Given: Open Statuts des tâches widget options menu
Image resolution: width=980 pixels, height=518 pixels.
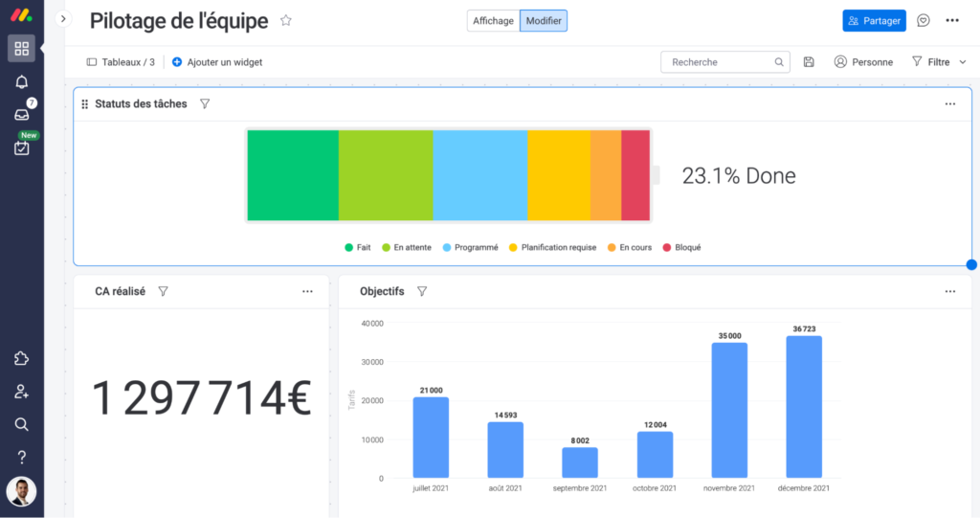Looking at the screenshot, I should coord(950,103).
